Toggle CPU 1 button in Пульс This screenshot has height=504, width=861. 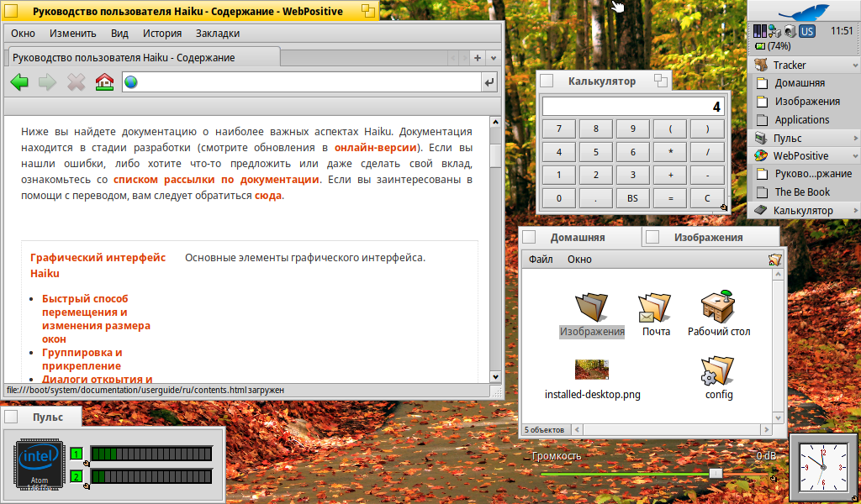(76, 454)
